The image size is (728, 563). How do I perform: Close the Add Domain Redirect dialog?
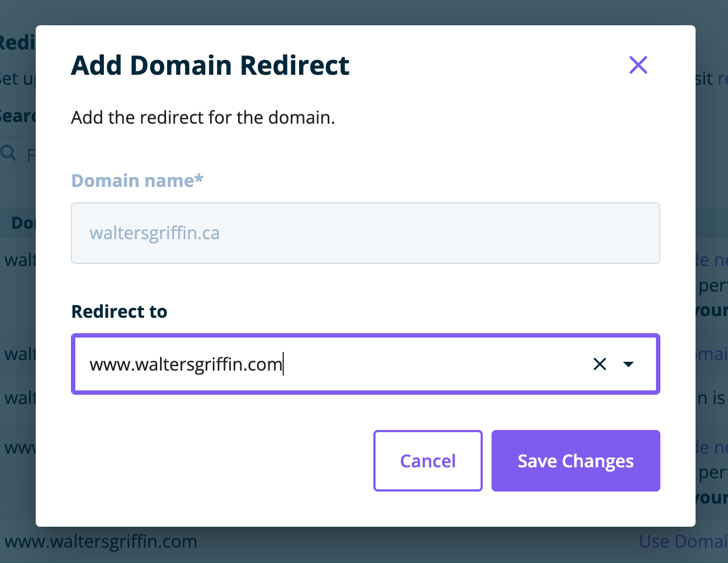(x=638, y=65)
